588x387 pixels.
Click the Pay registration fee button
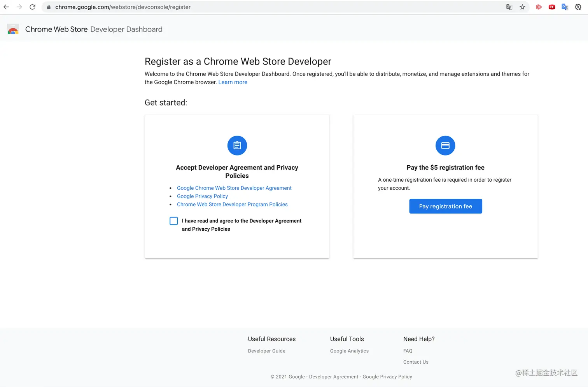pos(446,206)
